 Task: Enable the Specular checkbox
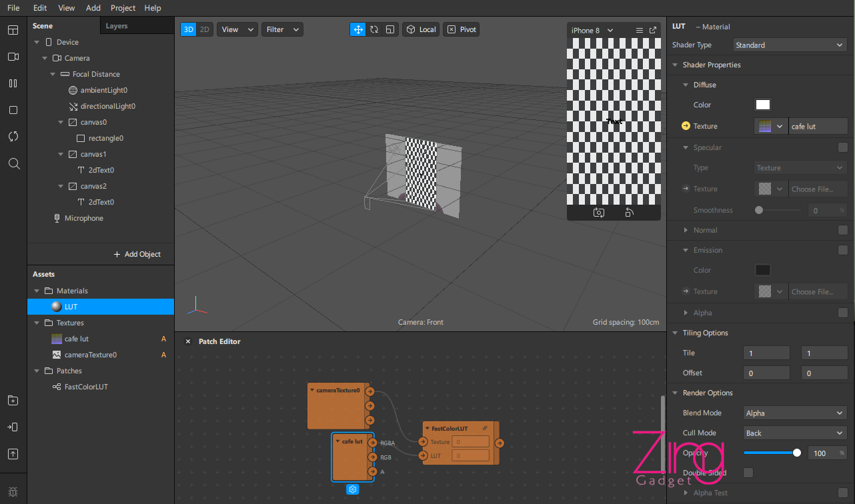[x=843, y=147]
